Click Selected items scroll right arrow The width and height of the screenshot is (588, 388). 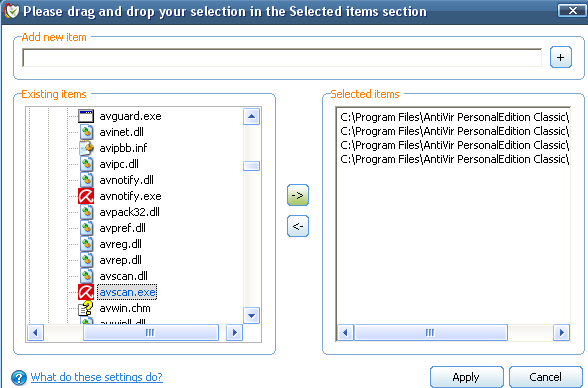coord(561,333)
